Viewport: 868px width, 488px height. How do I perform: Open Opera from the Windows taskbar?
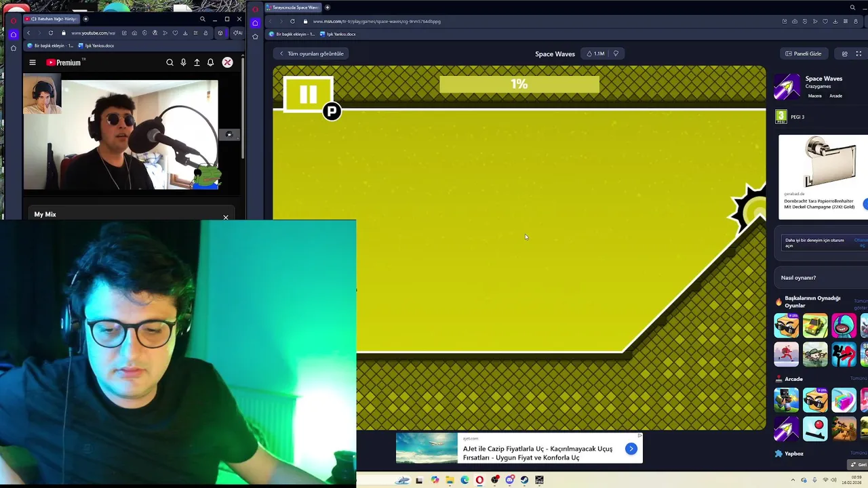coord(479,480)
